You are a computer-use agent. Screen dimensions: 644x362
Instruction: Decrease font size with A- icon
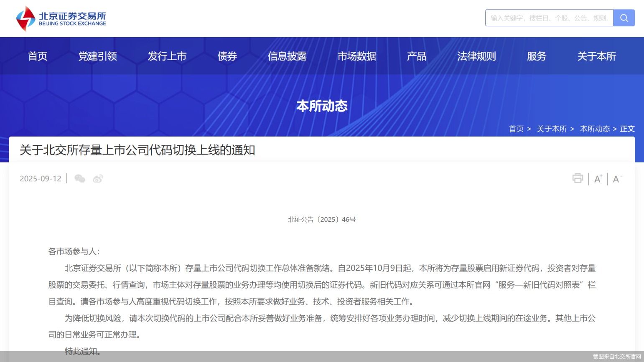point(617,179)
